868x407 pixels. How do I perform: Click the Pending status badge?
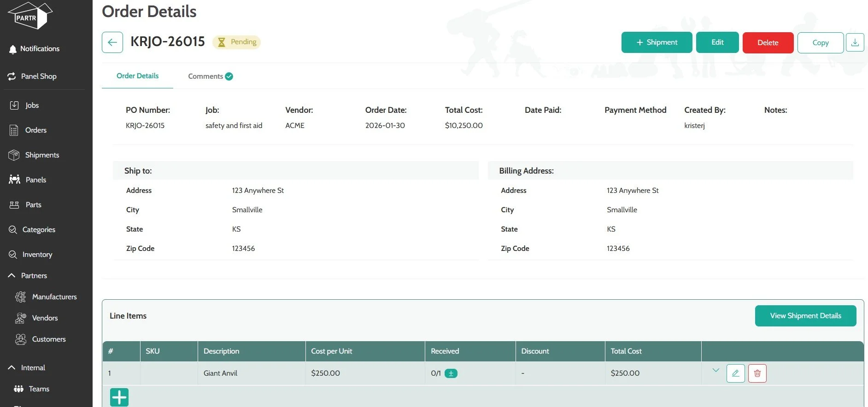[237, 42]
